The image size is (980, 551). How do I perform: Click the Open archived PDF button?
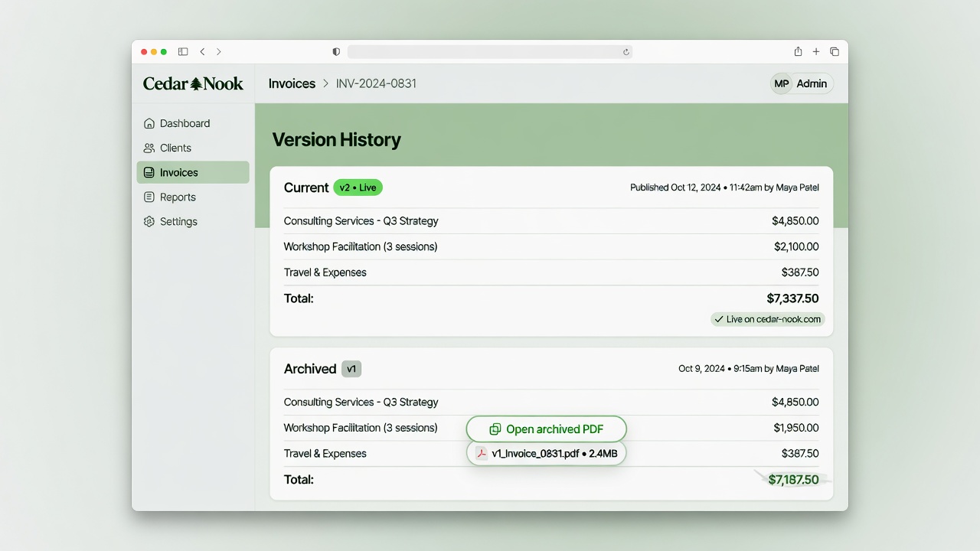547,429
